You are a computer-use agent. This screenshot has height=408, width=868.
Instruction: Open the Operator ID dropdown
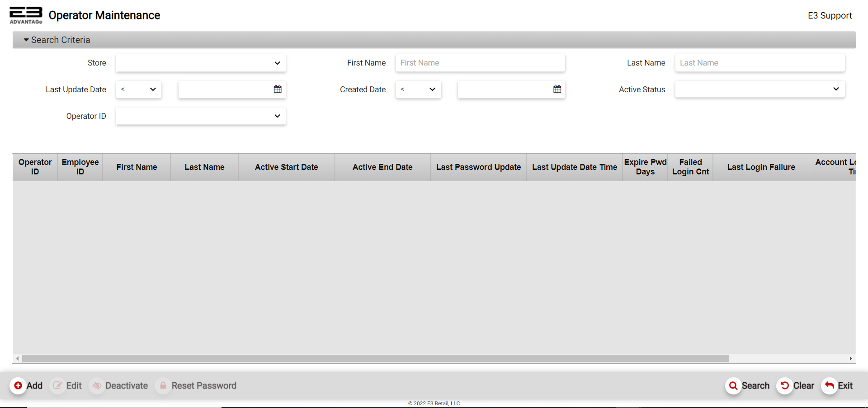pyautogui.click(x=201, y=116)
